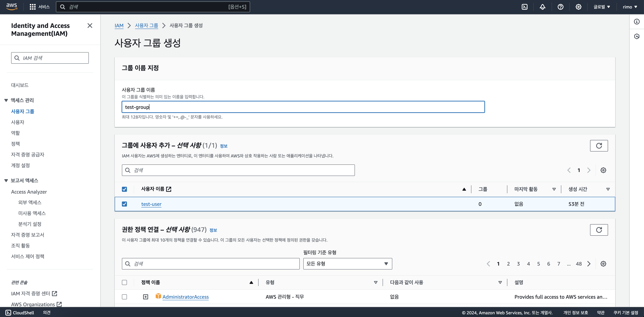
Task: Open the top bar settings gear icon
Action: click(x=578, y=7)
